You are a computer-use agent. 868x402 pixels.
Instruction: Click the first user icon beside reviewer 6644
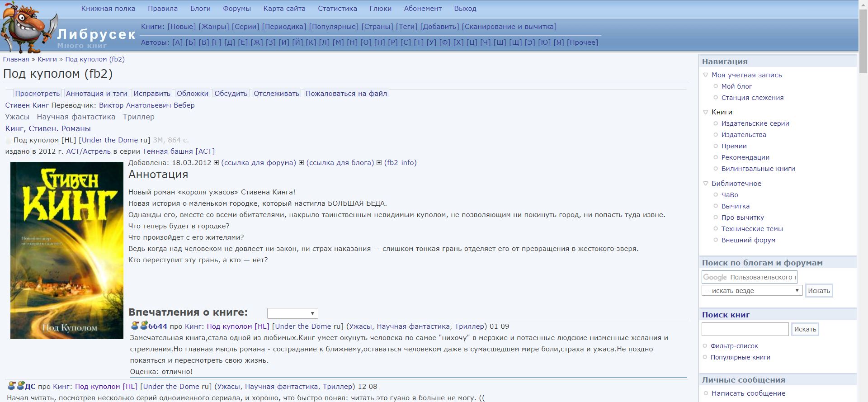135,326
